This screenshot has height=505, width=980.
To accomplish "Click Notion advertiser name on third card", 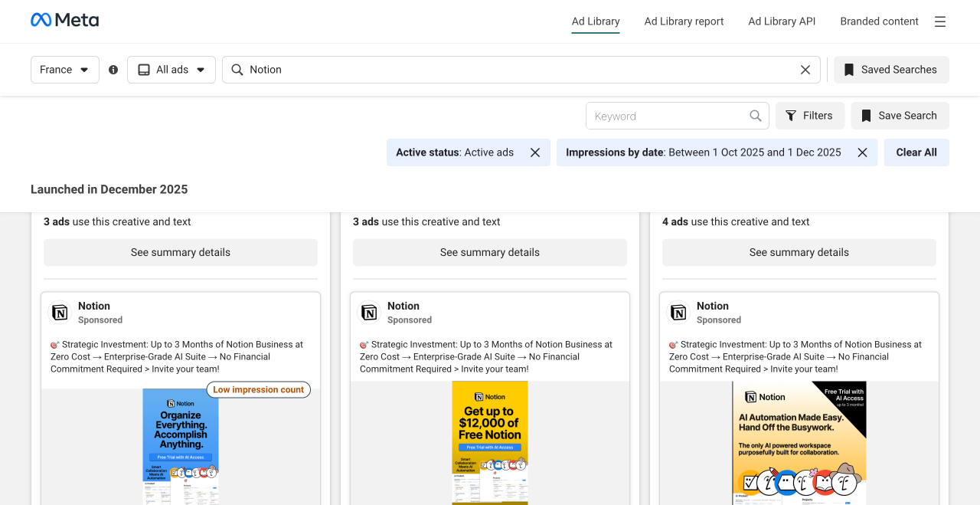I will (x=713, y=306).
